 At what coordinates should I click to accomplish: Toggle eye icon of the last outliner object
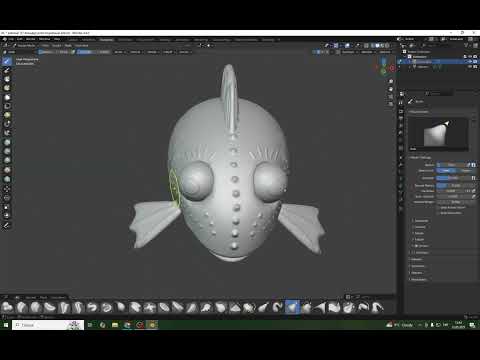(x=469, y=67)
